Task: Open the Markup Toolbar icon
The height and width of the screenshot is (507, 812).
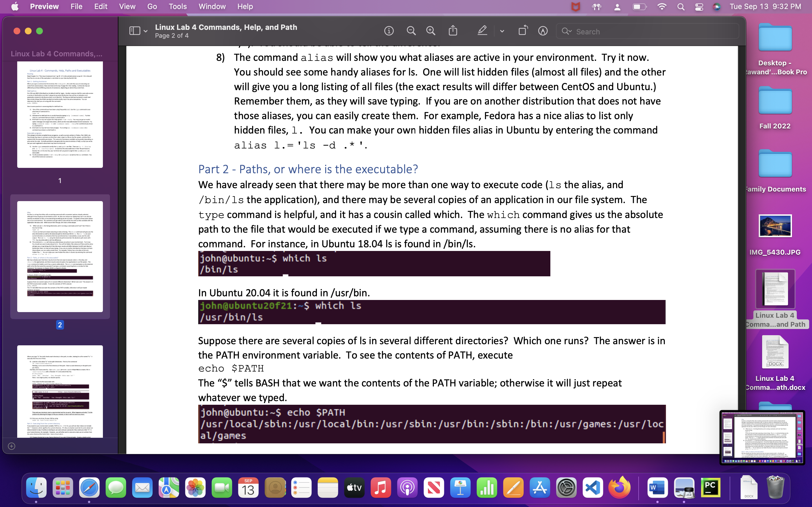Action: pyautogui.click(x=542, y=31)
